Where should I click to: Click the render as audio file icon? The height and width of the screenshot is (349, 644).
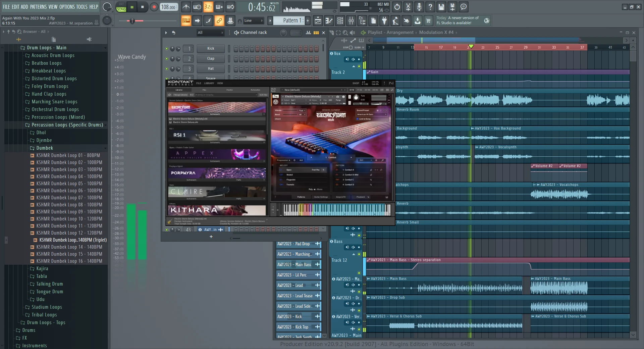tap(452, 7)
